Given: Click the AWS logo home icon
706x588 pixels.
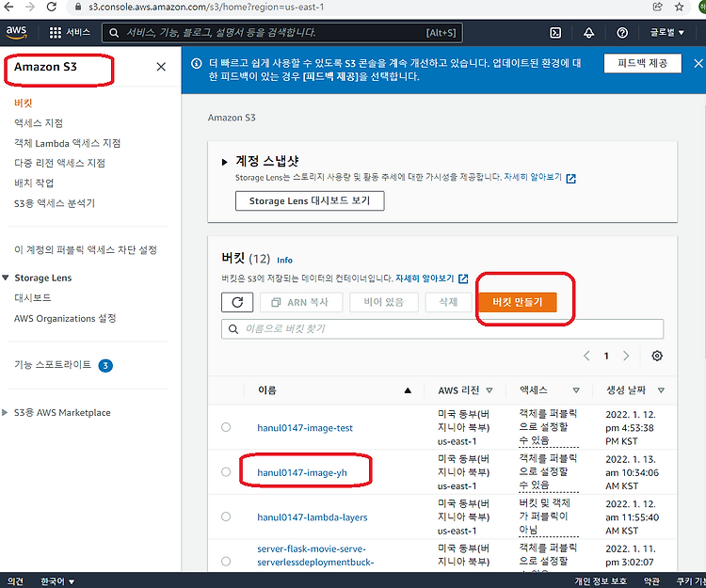Looking at the screenshot, I should 16,32.
